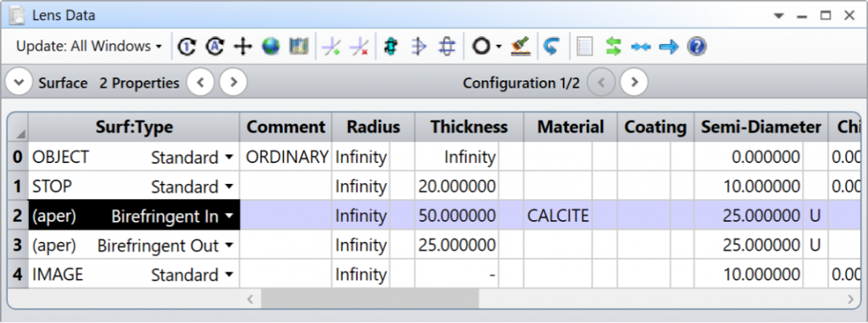Click the blue help question mark icon
The image size is (868, 323).
(x=697, y=47)
